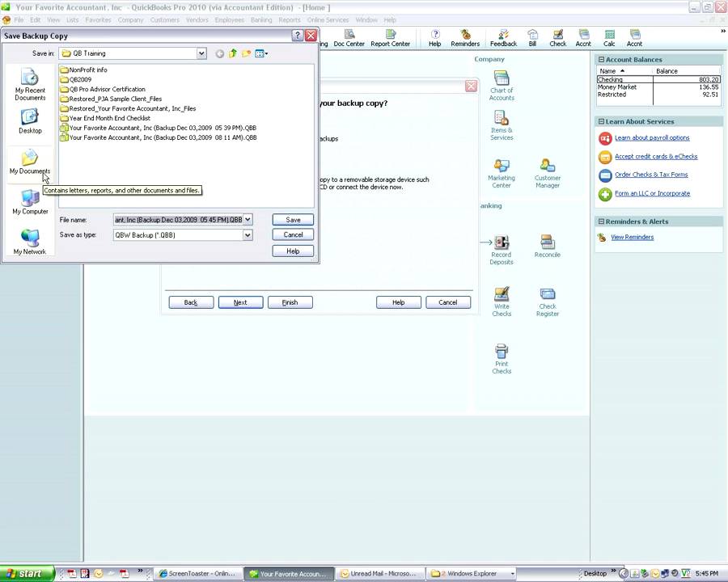The image size is (728, 582).
Task: Create a new folder in the dialog
Action: (x=246, y=53)
